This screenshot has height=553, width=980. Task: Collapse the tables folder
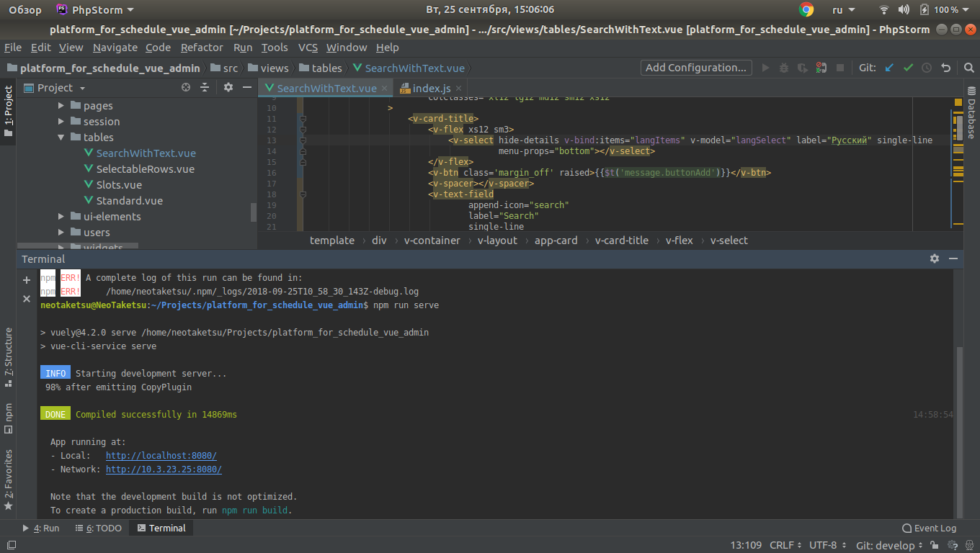(61, 138)
